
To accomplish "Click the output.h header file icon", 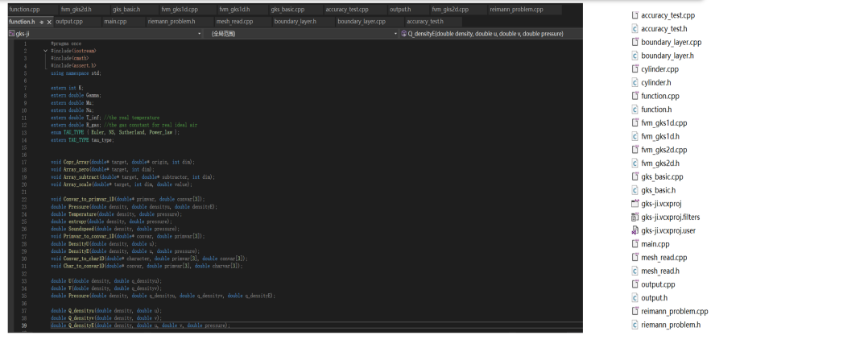I will pyautogui.click(x=634, y=298).
